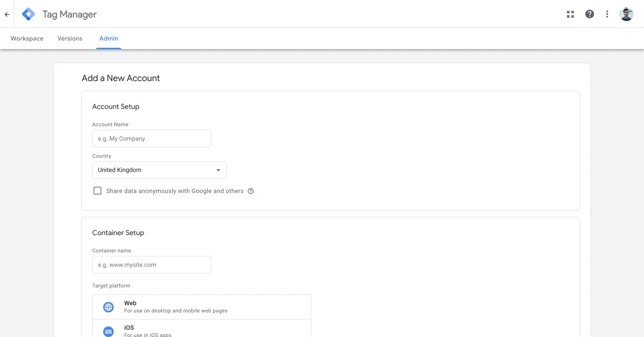Click the Account Name input field
Screen dimensions: 644x337
coord(152,139)
